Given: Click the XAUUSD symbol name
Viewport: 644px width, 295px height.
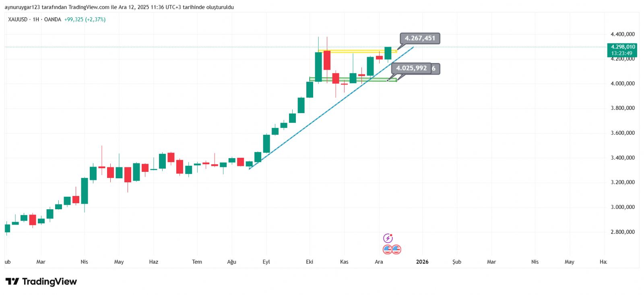Looking at the screenshot, I should (18, 19).
